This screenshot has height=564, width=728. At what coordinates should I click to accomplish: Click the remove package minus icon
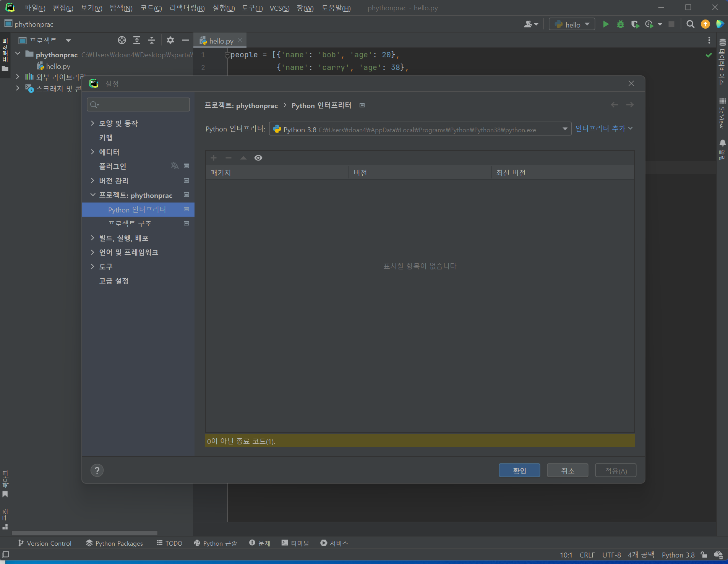coord(229,158)
